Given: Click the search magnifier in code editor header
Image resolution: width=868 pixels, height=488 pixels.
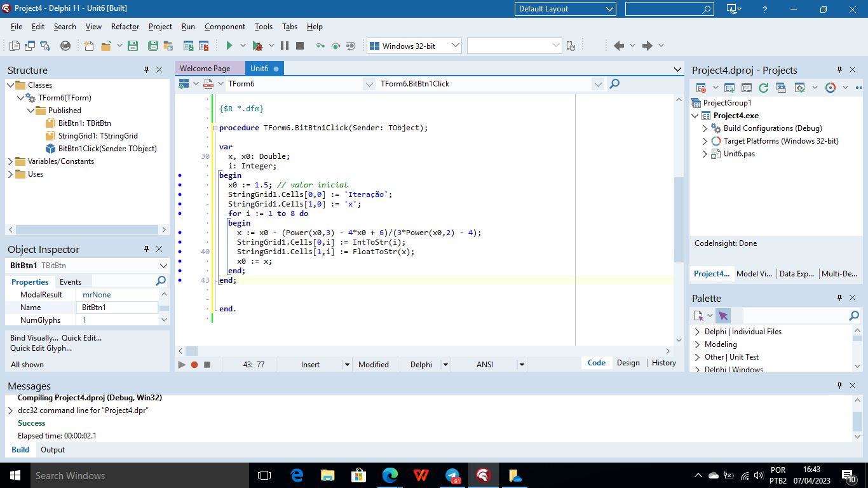Looking at the screenshot, I should (x=614, y=84).
